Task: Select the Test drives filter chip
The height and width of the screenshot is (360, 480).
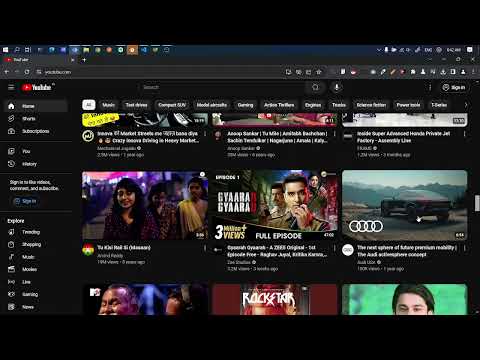Action: (136, 105)
